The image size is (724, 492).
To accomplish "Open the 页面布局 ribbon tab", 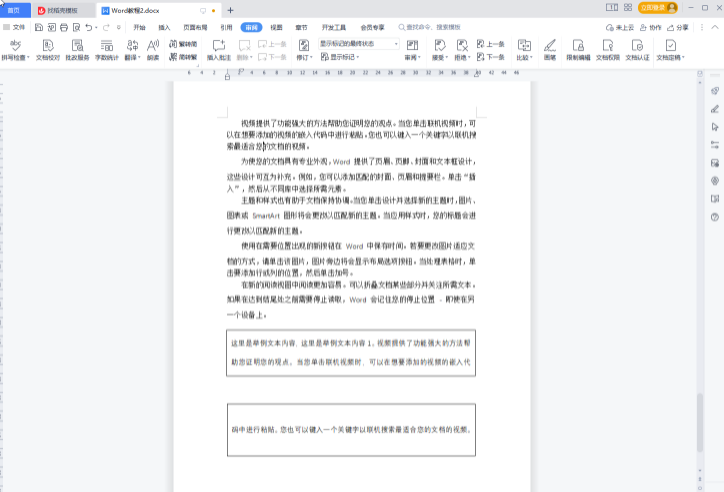I will [x=194, y=27].
